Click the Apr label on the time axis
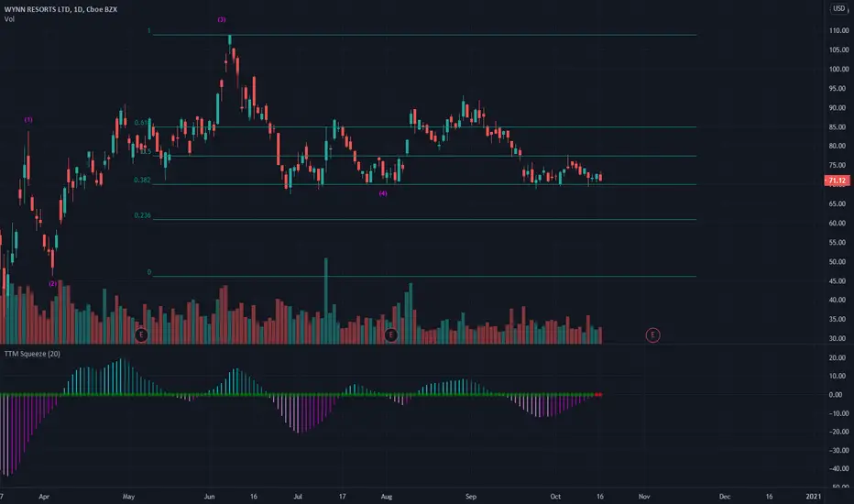Image resolution: width=854 pixels, height=504 pixels. tap(44, 497)
